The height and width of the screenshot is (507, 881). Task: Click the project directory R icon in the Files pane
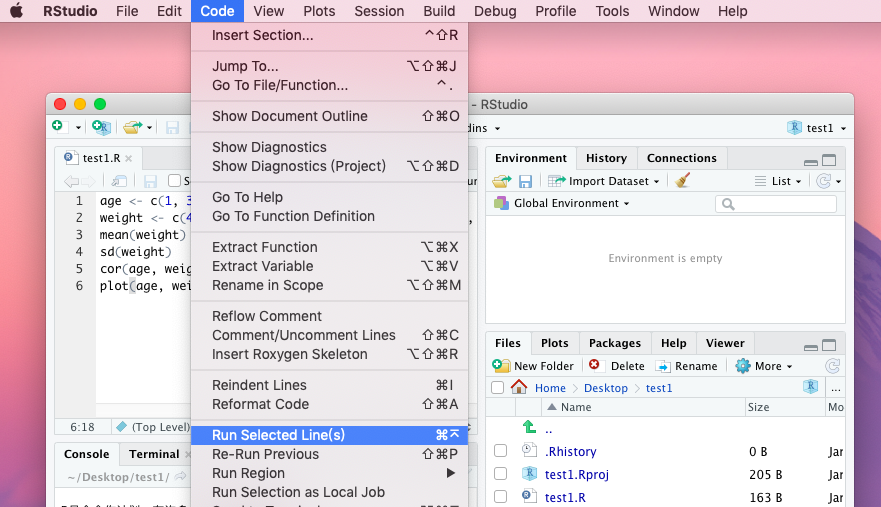(x=810, y=386)
